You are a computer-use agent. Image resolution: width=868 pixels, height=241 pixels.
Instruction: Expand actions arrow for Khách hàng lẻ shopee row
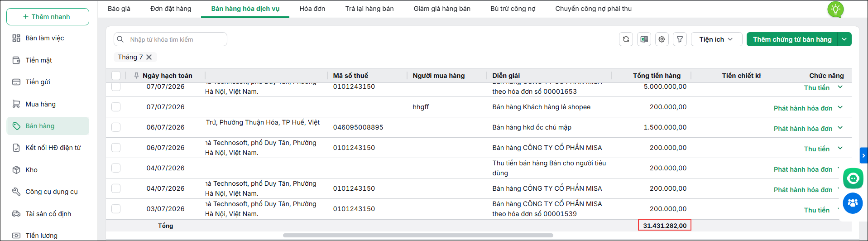[x=840, y=107]
